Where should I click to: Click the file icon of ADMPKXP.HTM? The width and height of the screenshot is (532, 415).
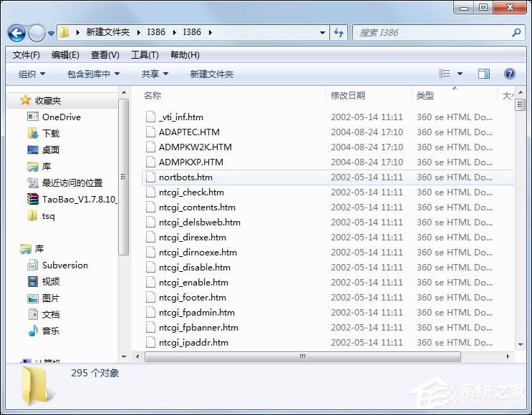click(150, 162)
